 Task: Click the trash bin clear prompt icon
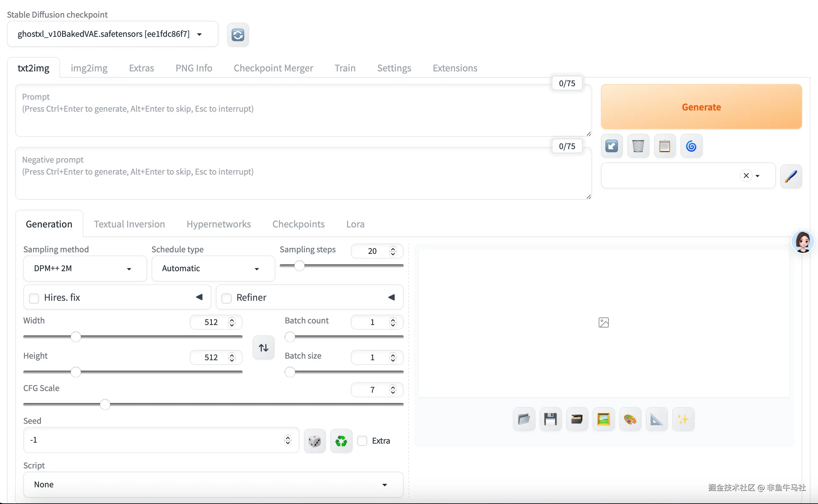click(x=638, y=146)
